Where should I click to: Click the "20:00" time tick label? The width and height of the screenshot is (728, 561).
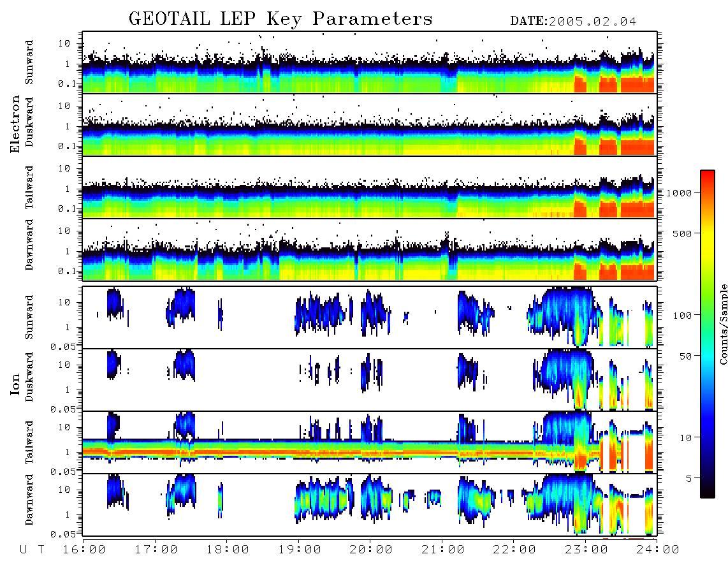click(371, 550)
